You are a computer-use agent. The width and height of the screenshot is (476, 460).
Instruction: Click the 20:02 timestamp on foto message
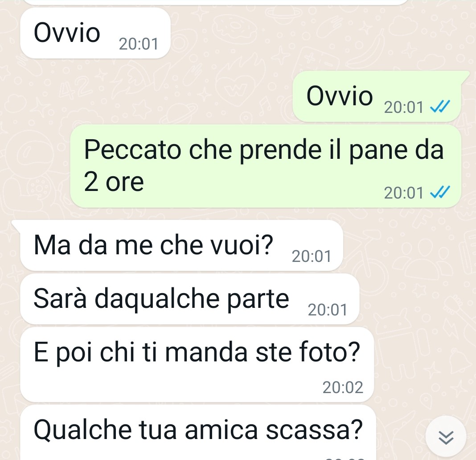pyautogui.click(x=343, y=387)
